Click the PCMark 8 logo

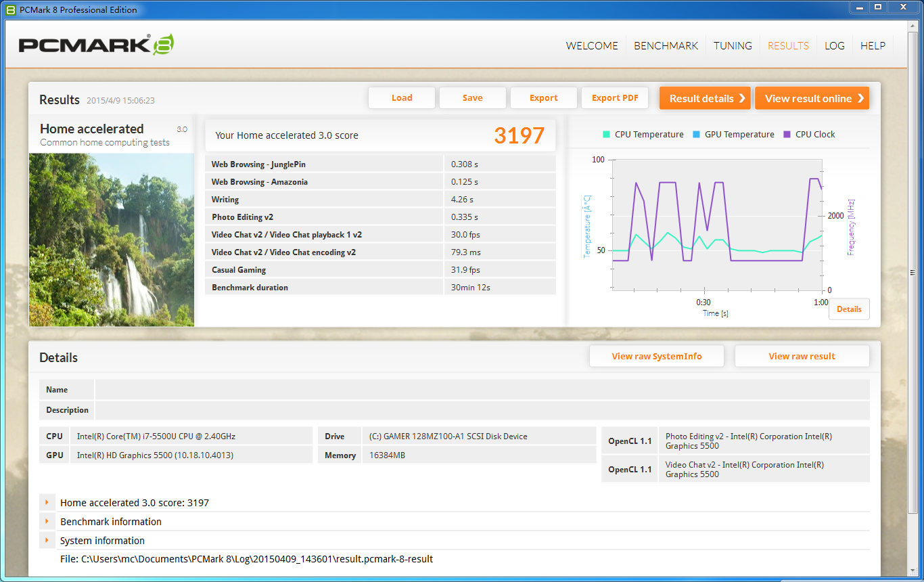(x=97, y=45)
